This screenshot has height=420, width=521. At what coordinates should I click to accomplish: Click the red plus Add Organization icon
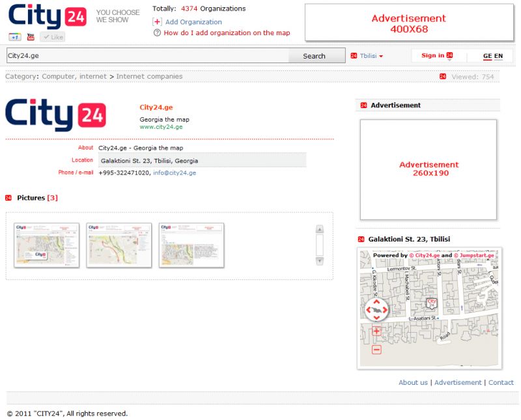pyautogui.click(x=157, y=21)
